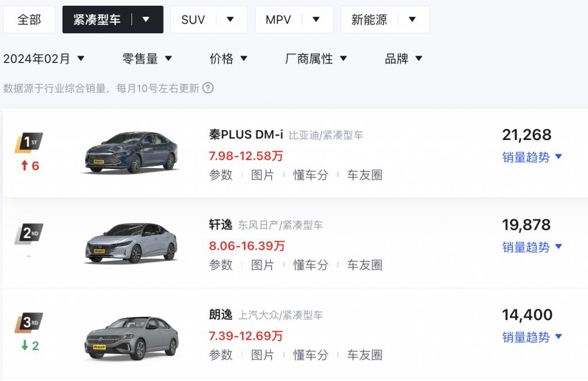Open 懂车分 link for 轩逸
588x381 pixels.
(311, 265)
